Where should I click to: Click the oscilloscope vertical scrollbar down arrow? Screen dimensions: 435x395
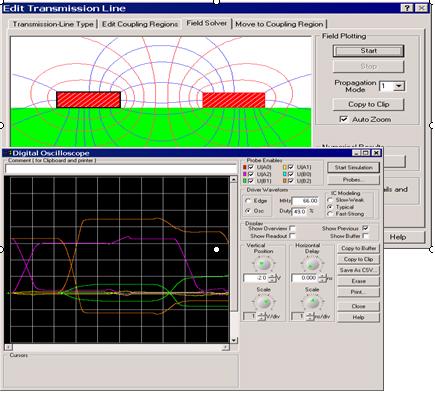234,340
